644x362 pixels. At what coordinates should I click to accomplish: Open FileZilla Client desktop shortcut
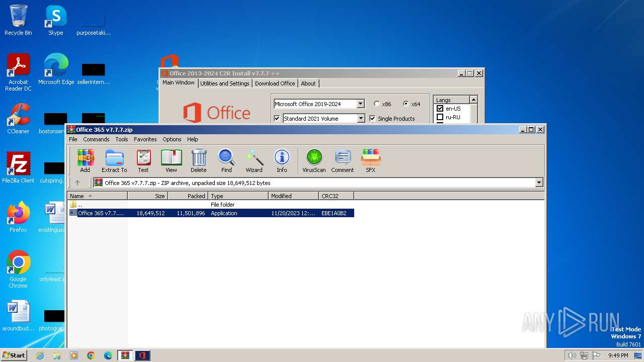pyautogui.click(x=18, y=167)
